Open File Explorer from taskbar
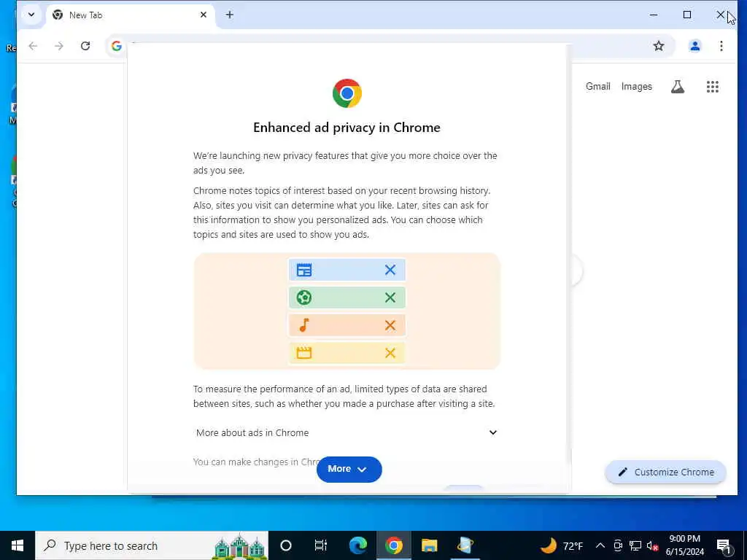Screen dimensions: 747x560 (x=429, y=545)
